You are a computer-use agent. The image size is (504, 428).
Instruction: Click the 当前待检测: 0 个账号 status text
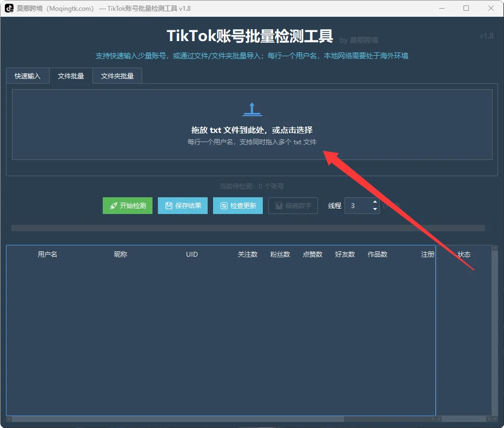251,186
